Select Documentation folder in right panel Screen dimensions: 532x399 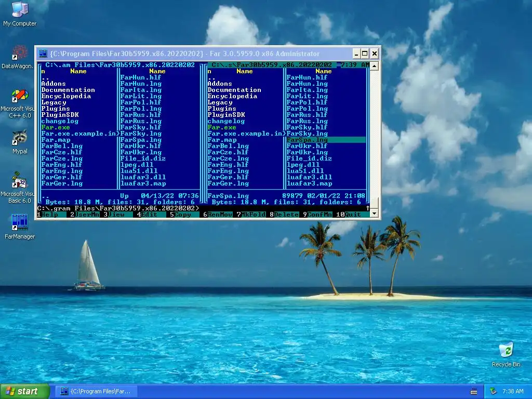pyautogui.click(x=234, y=90)
